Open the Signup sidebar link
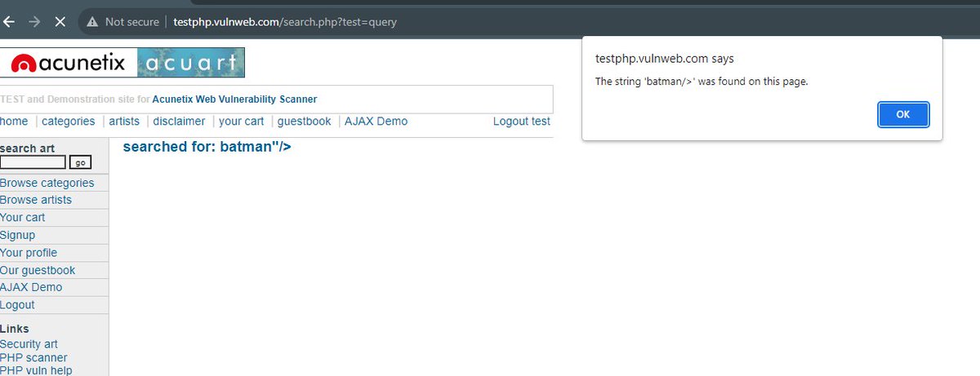980x376 pixels. 18,235
